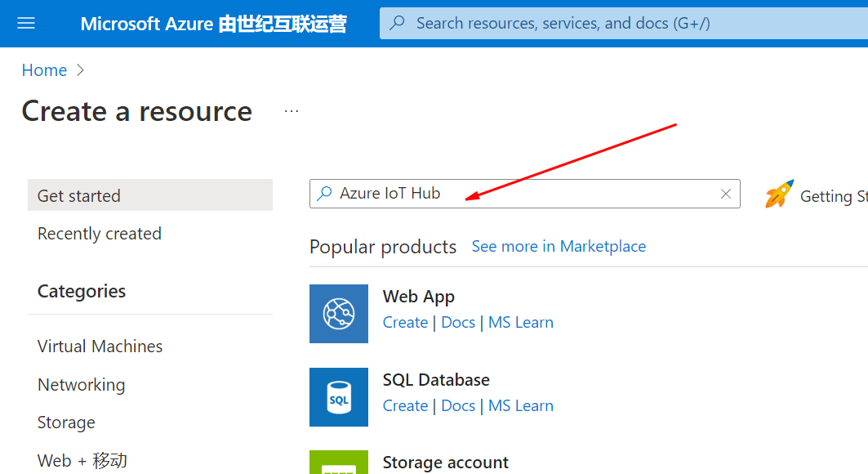Click the Create link under Web App
Viewport: 868px width, 474px height.
point(405,322)
